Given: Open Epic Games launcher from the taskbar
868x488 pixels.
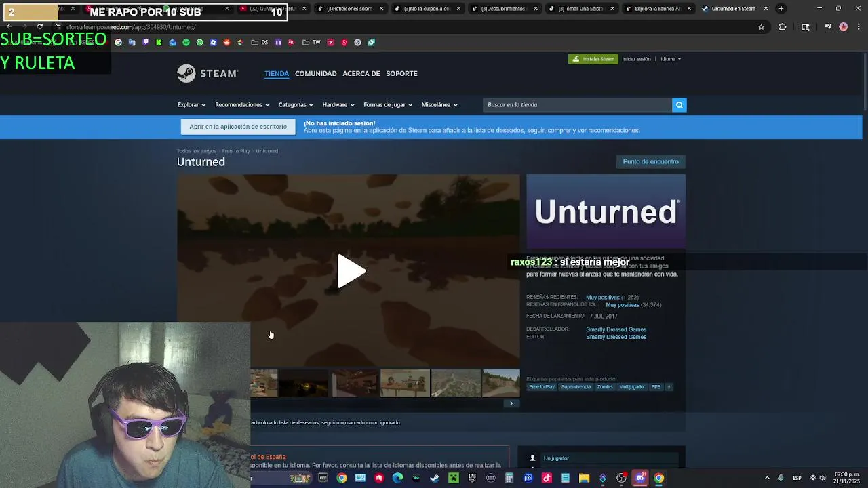Looking at the screenshot, I should (x=472, y=478).
